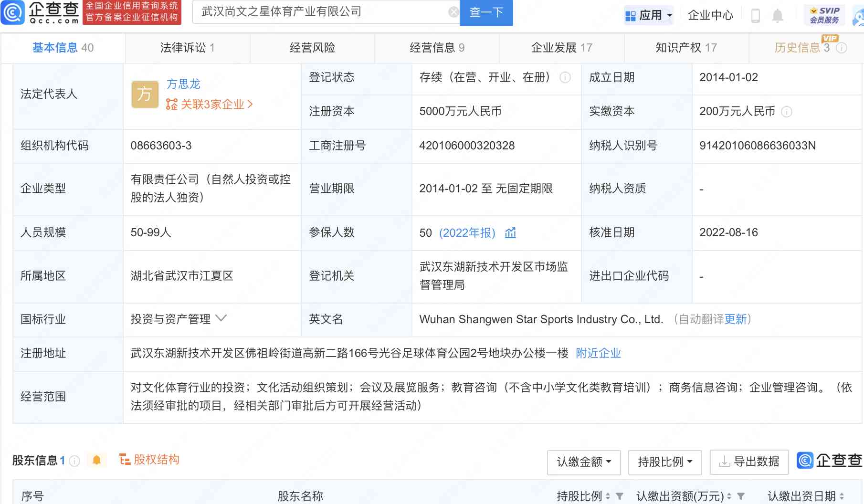
Task: Click the info icon beside registration status
Action: pos(565,77)
